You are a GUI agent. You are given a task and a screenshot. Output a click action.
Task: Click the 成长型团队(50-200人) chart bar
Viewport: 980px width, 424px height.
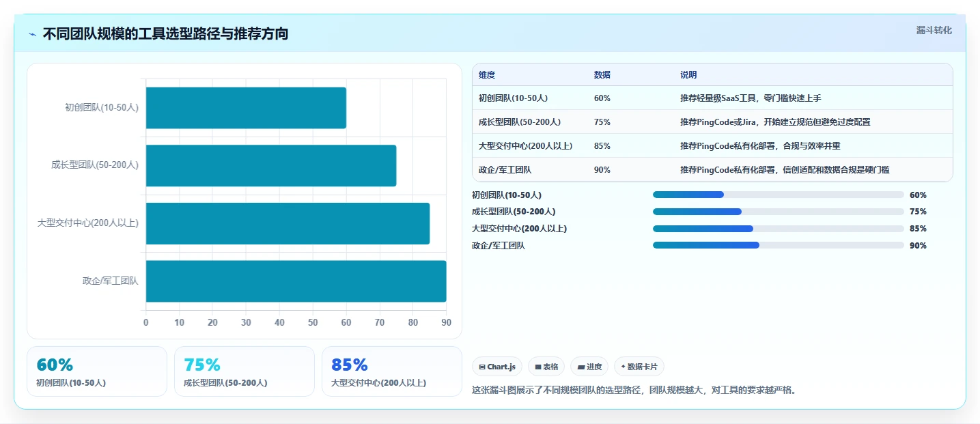coord(271,165)
